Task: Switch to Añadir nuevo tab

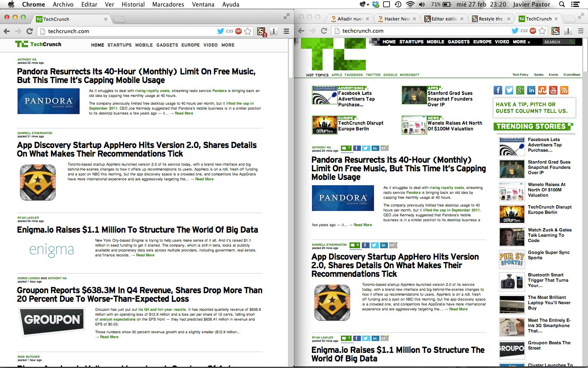Action: click(x=349, y=19)
